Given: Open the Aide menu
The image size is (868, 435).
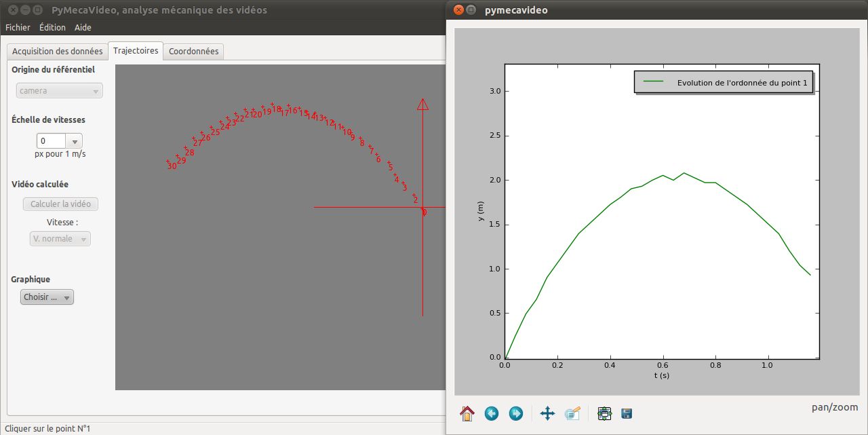Looking at the screenshot, I should (x=83, y=28).
